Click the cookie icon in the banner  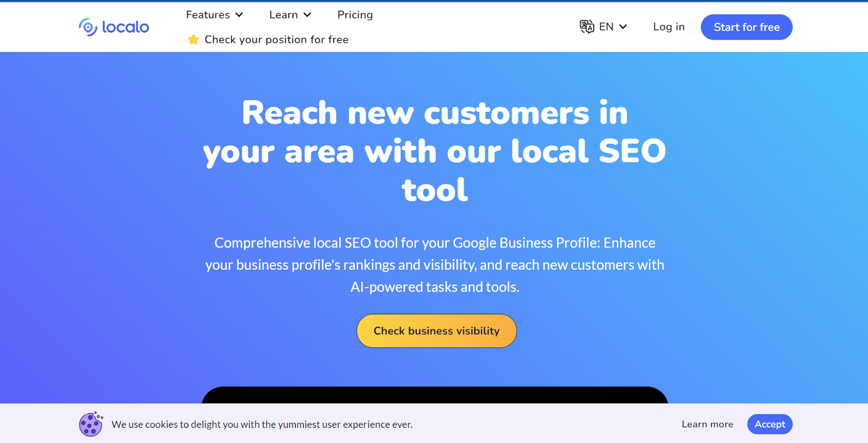[90, 424]
